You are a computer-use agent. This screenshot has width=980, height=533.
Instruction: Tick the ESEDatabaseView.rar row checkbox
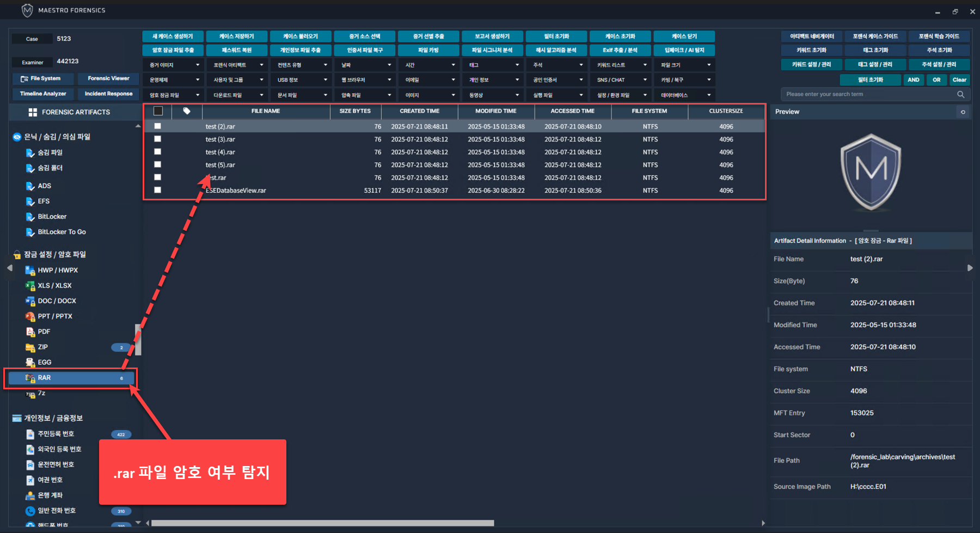coord(158,190)
